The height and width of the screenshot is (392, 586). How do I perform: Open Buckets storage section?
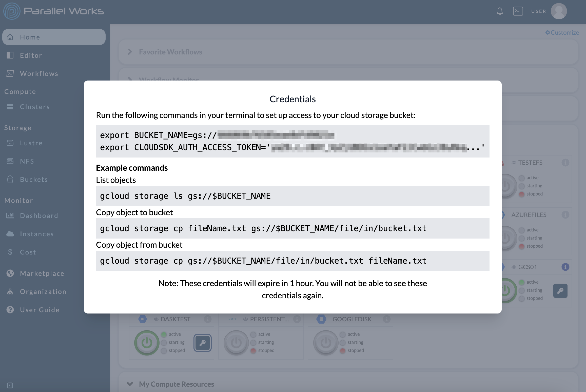tap(34, 179)
